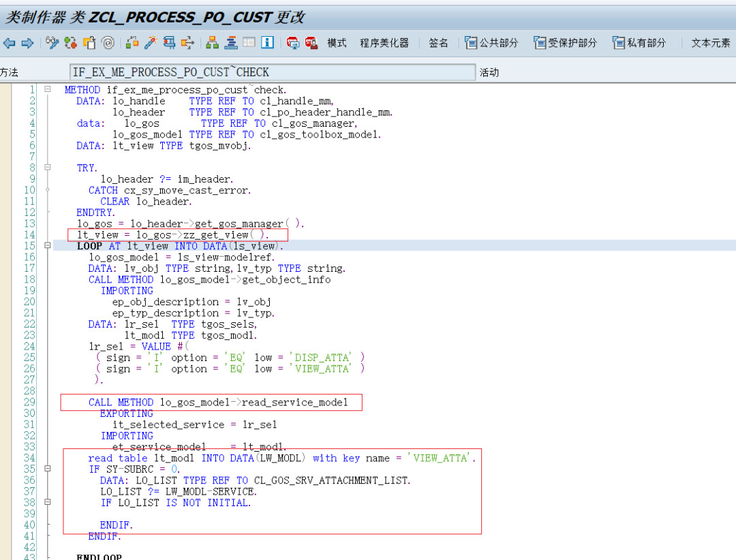Jump to the 公共部分 public section
The width and height of the screenshot is (736, 560).
click(491, 43)
